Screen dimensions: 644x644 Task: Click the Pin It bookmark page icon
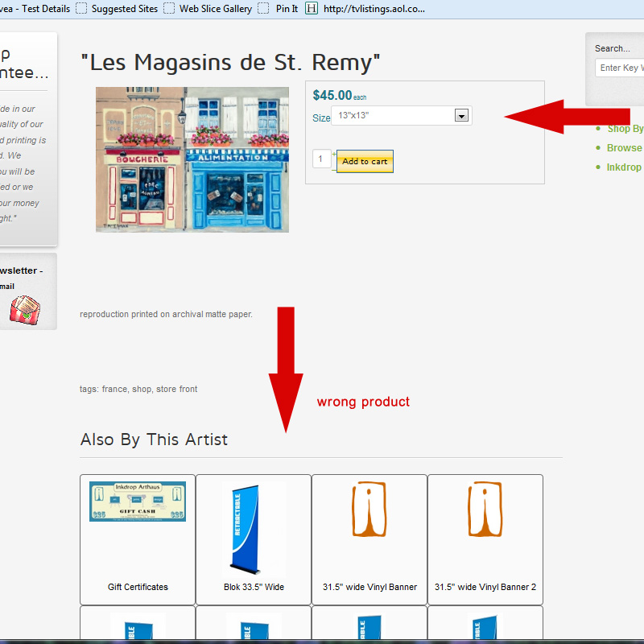coord(263,8)
